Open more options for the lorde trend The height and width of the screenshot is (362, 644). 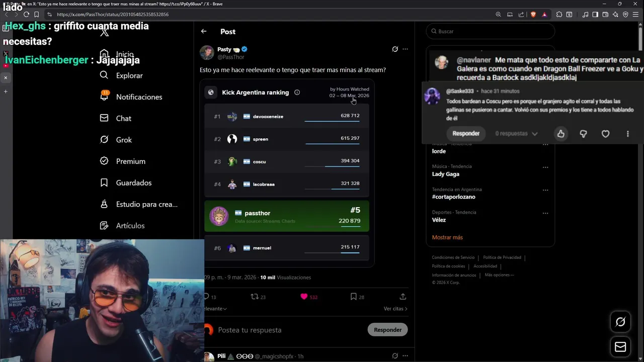pyautogui.click(x=545, y=145)
